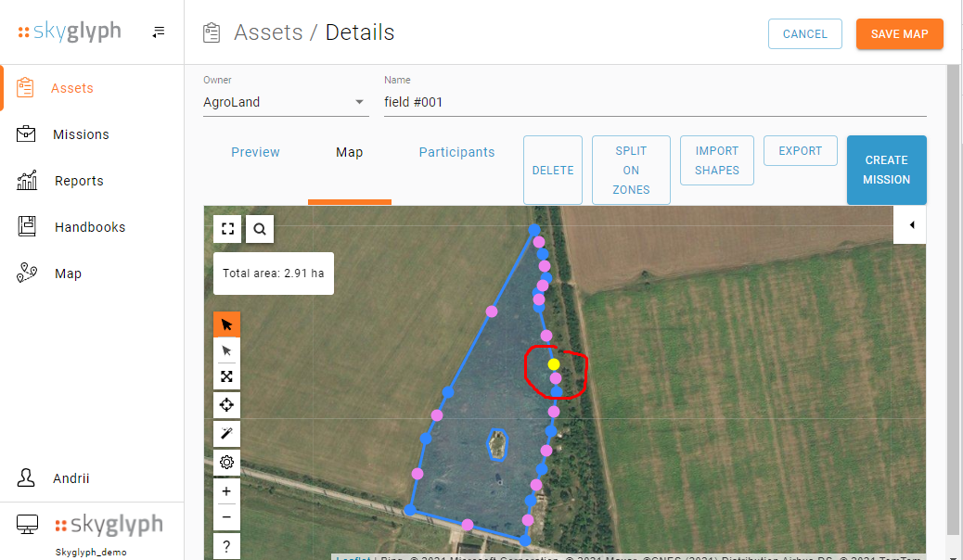The height and width of the screenshot is (560, 963).
Task: Click the monitor icon near Skyglyph_demo
Action: pyautogui.click(x=27, y=525)
